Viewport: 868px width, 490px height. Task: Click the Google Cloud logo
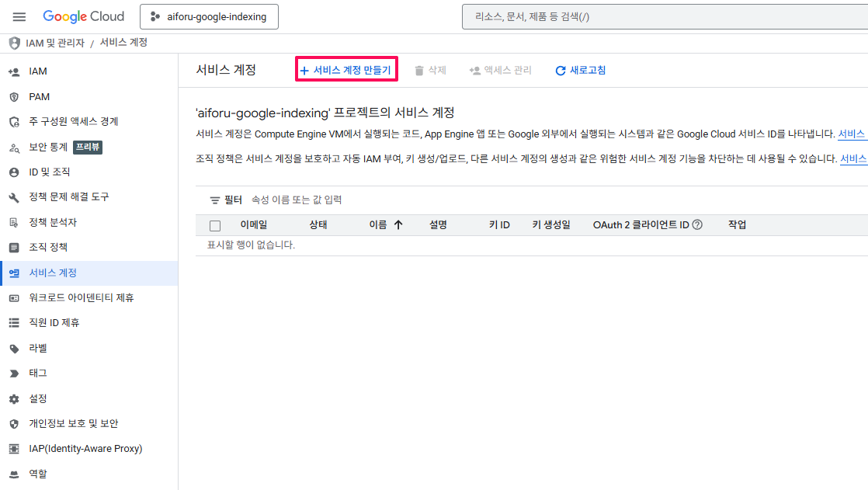coord(83,16)
